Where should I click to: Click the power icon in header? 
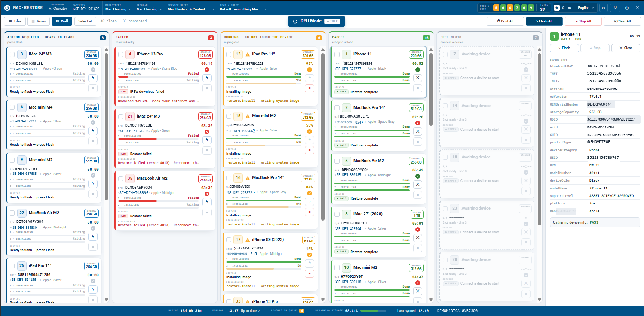pos(627,8)
